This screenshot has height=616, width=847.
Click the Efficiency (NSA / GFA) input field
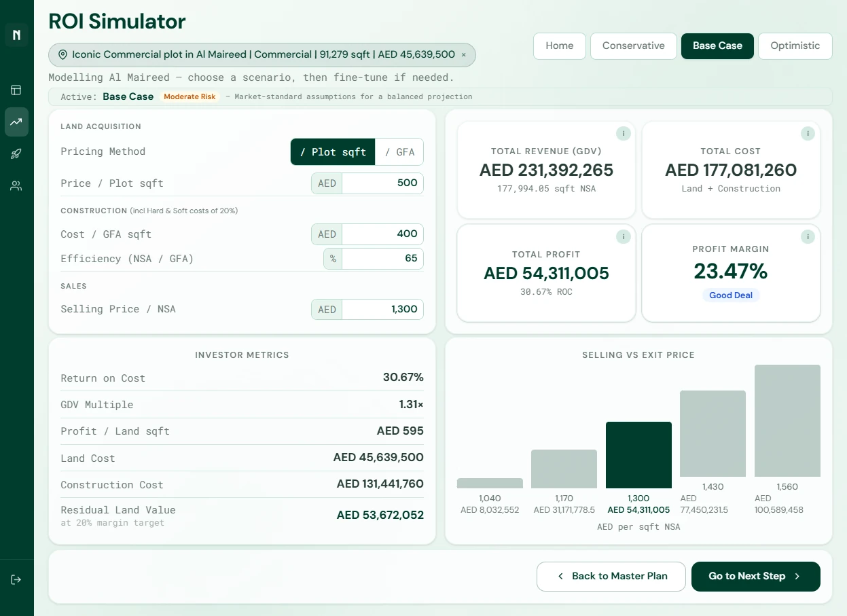click(x=382, y=259)
